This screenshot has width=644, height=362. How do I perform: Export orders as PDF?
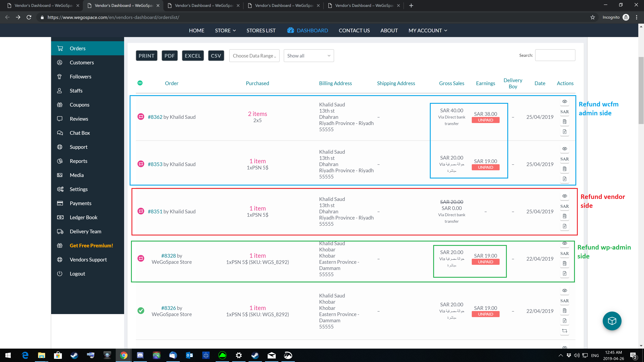(170, 56)
